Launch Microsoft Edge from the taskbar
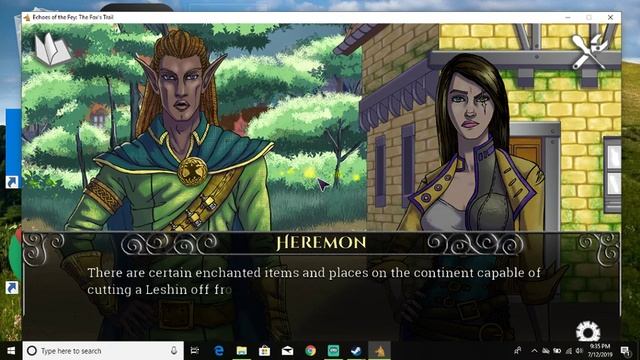The image size is (640, 360). click(219, 351)
